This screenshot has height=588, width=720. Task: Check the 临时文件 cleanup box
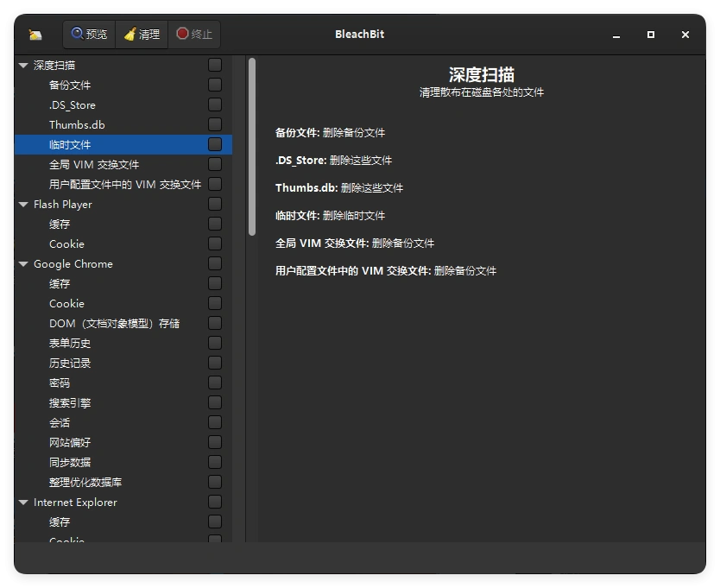click(214, 144)
